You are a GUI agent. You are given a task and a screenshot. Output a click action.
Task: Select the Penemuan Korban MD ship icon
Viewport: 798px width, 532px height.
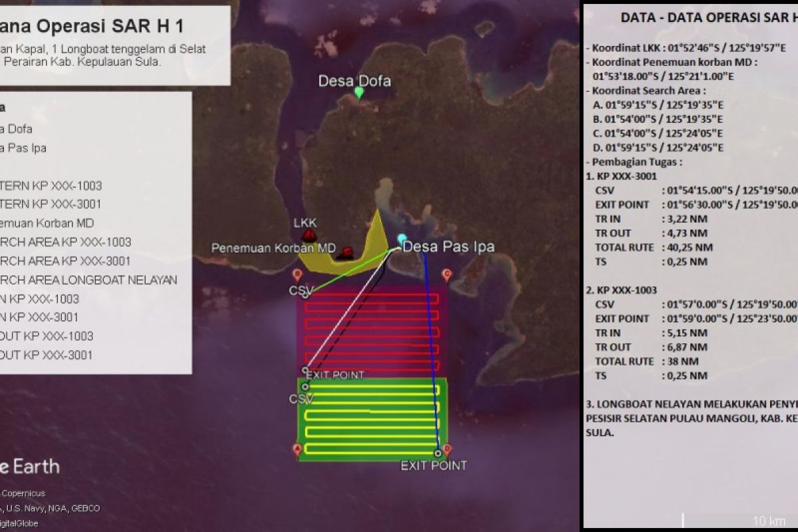[345, 252]
